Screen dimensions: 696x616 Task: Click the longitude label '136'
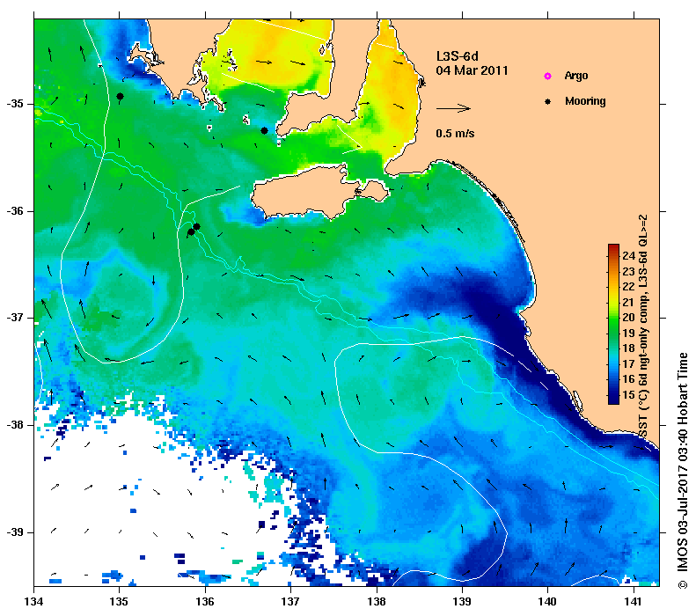click(x=206, y=601)
